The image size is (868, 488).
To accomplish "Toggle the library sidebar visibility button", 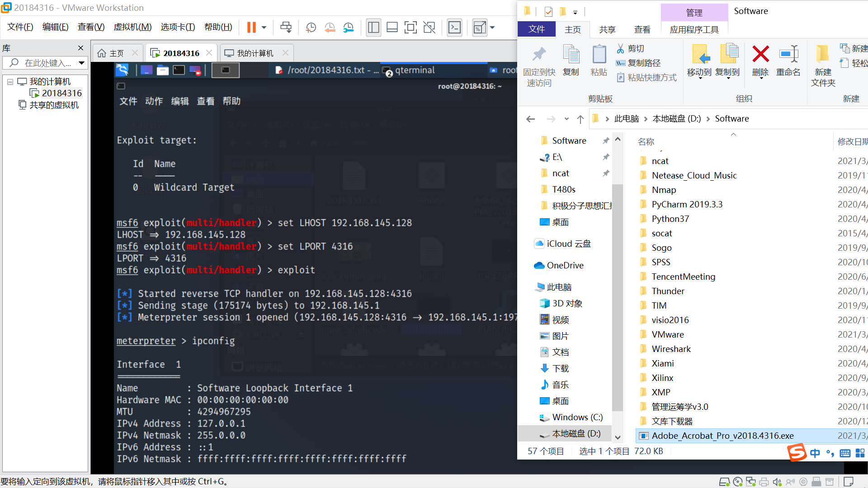I will [373, 28].
